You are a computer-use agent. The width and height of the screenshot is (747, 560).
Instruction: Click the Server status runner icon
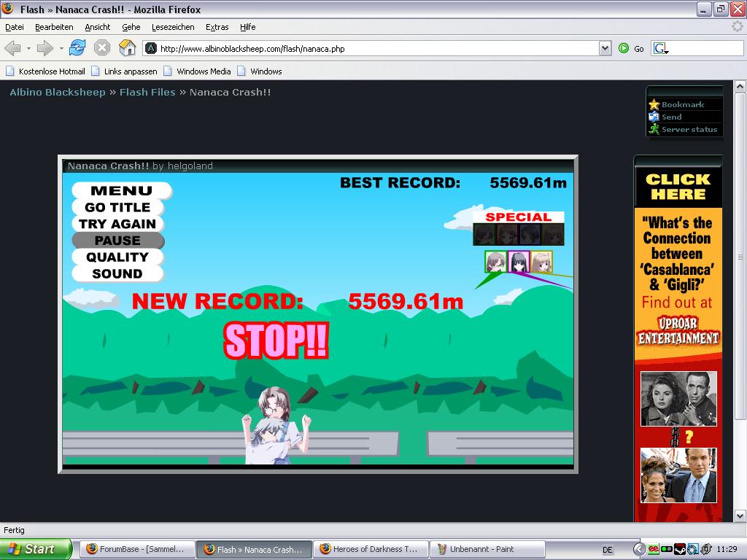654,129
